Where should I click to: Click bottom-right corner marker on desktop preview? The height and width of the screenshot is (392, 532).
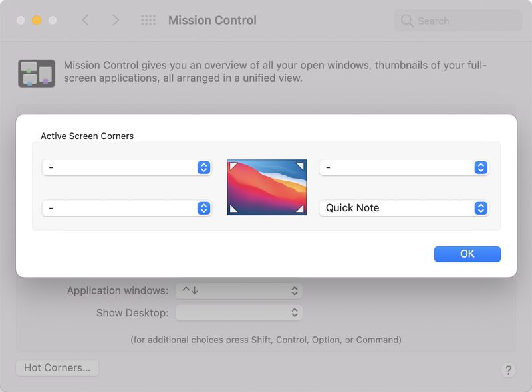301,209
